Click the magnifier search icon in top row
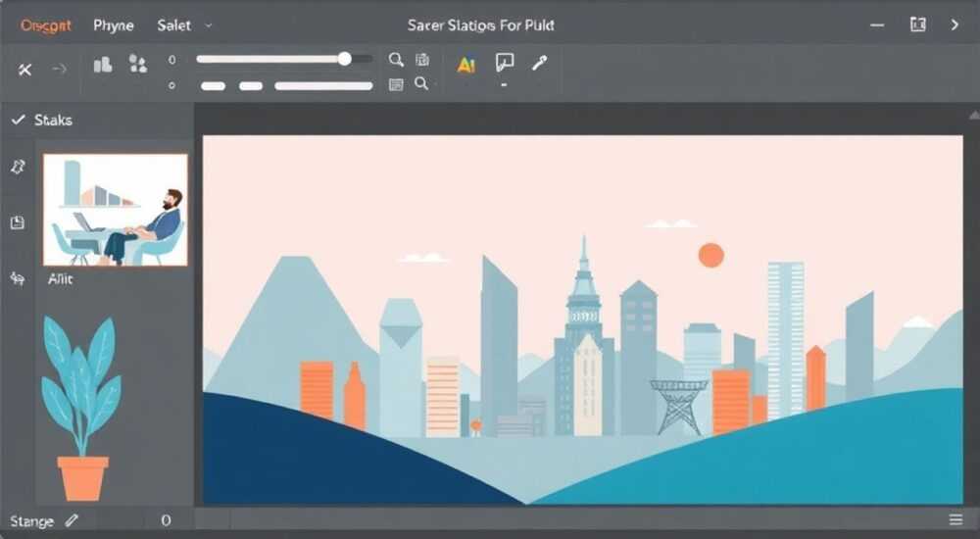Viewport: 980px width, 539px height. pyautogui.click(x=396, y=60)
